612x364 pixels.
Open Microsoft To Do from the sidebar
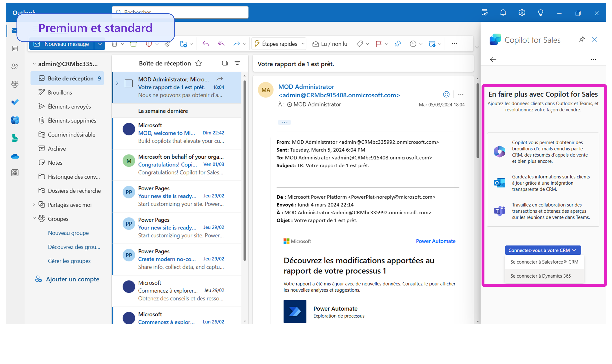(15, 102)
